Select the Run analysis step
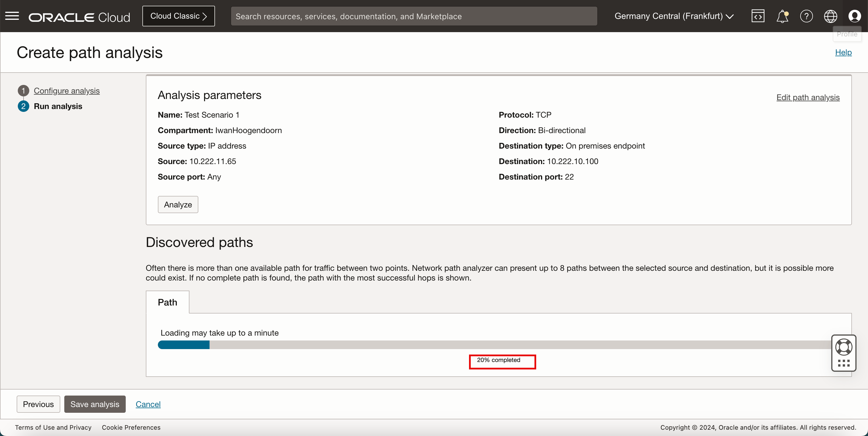The width and height of the screenshot is (868, 436). (x=58, y=106)
